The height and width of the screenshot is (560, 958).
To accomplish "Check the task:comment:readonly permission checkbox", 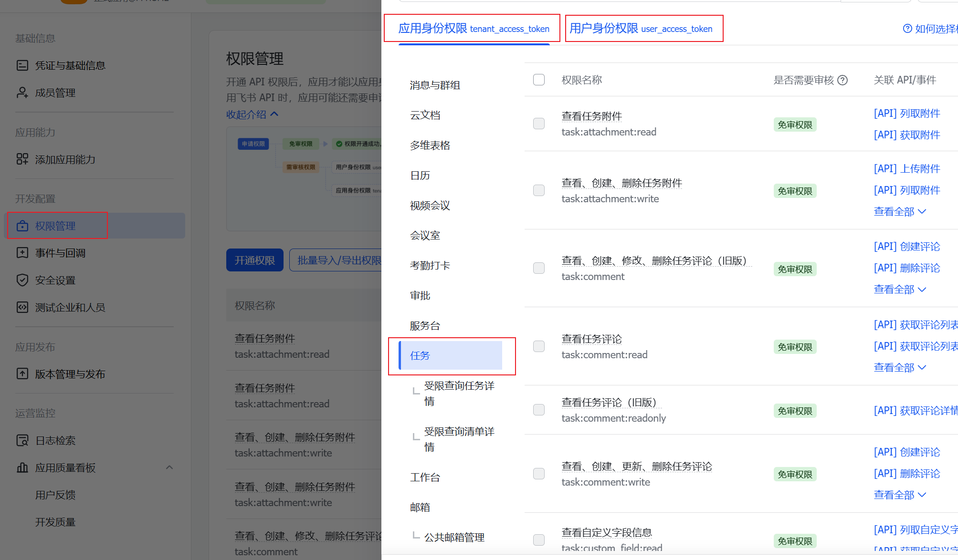I will tap(539, 410).
